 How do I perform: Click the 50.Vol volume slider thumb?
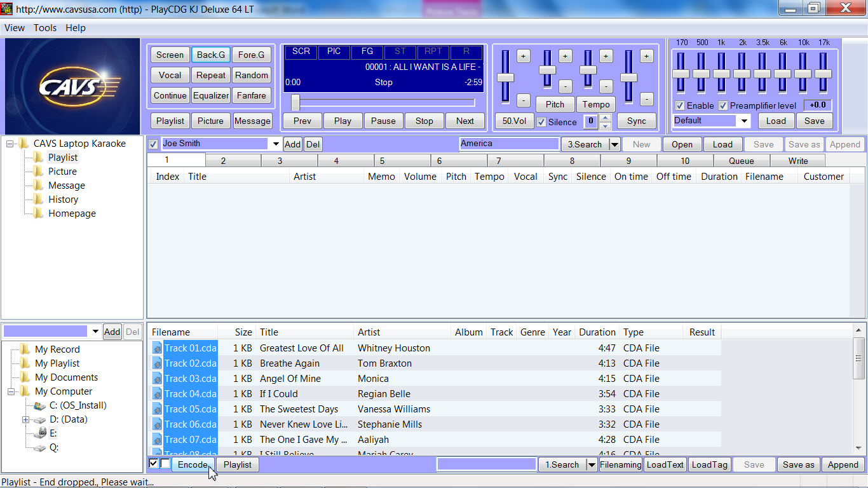point(505,78)
